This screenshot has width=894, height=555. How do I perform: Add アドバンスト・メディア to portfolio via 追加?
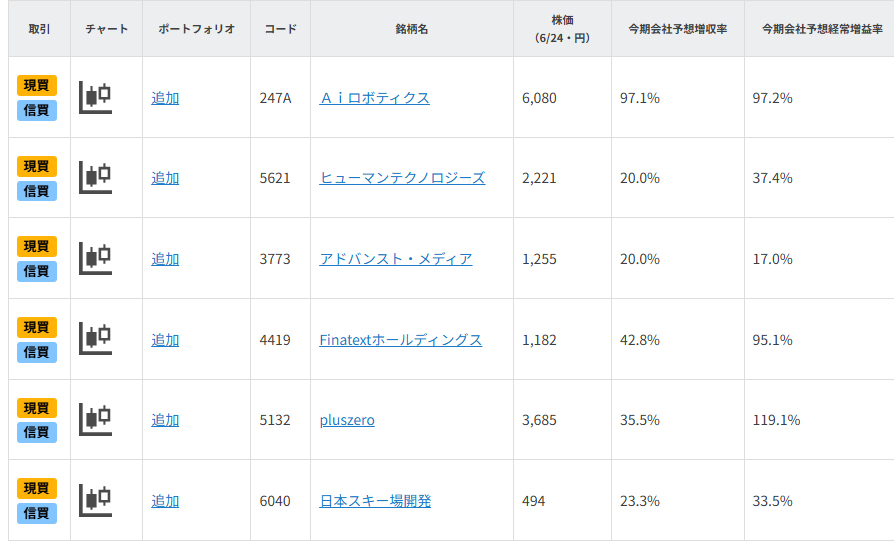pyautogui.click(x=165, y=259)
